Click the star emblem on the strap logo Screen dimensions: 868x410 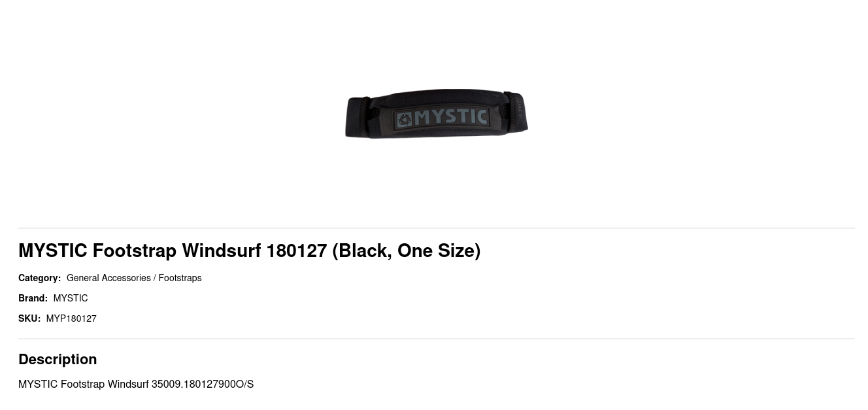(405, 118)
